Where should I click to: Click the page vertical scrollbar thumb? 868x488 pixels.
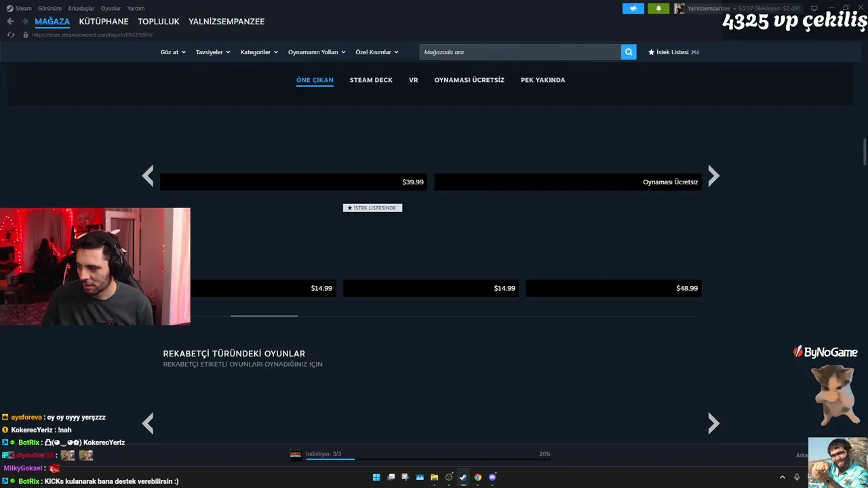pos(865,151)
